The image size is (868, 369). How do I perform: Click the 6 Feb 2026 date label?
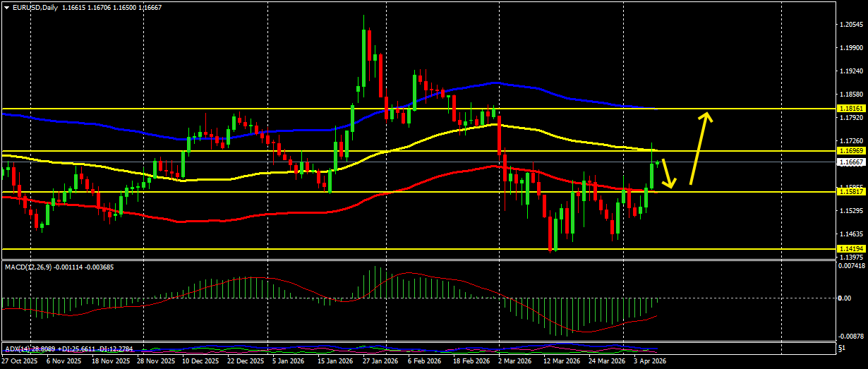425,361
